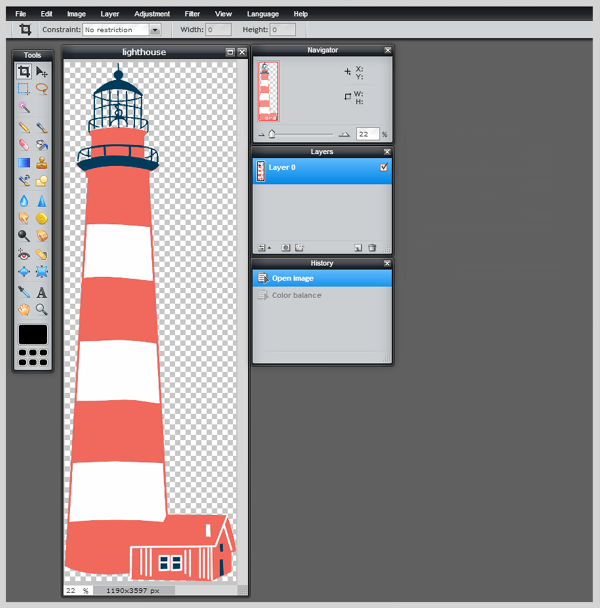Click zoom-in icon in Navigator
This screenshot has width=600, height=608.
coord(344,135)
